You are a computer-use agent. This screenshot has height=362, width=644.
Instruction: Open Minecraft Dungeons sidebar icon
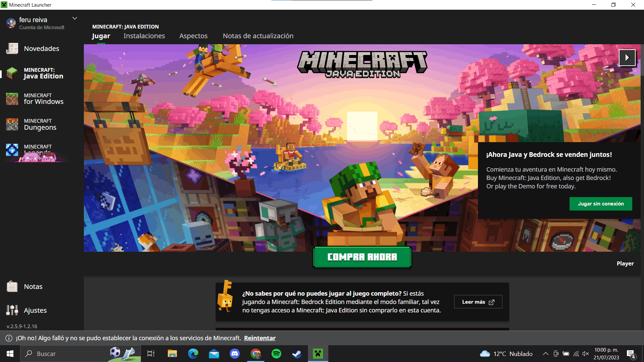click(x=12, y=124)
